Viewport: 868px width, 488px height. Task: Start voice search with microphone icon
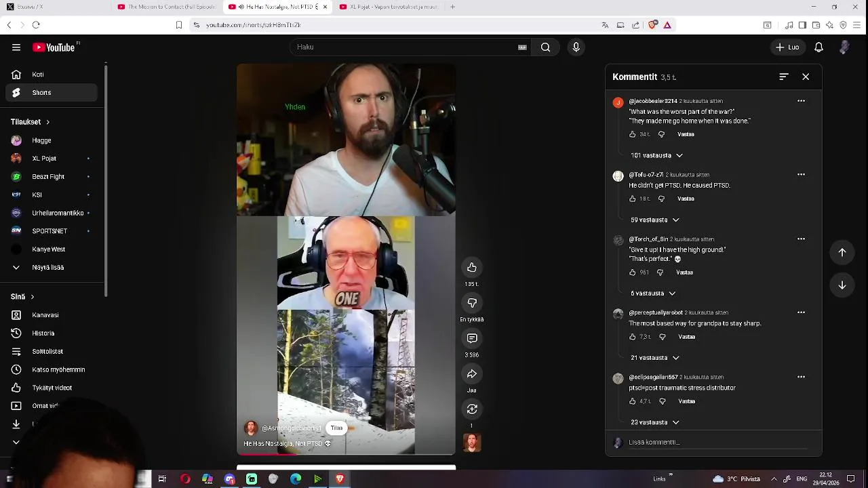tap(576, 47)
